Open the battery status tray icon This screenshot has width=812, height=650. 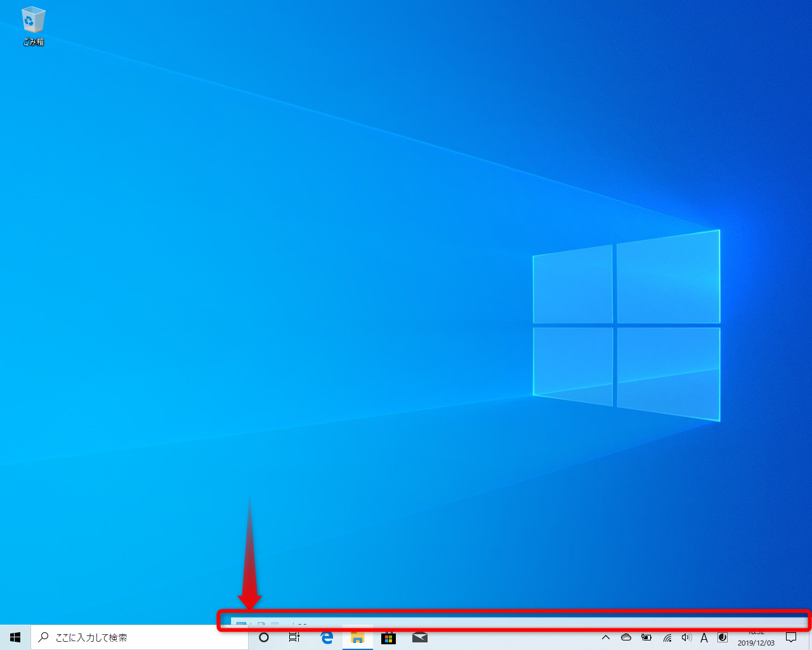[x=646, y=637]
